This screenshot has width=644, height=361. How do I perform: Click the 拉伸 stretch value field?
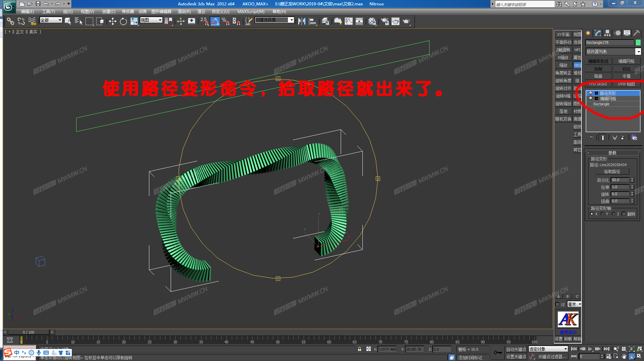click(620, 187)
